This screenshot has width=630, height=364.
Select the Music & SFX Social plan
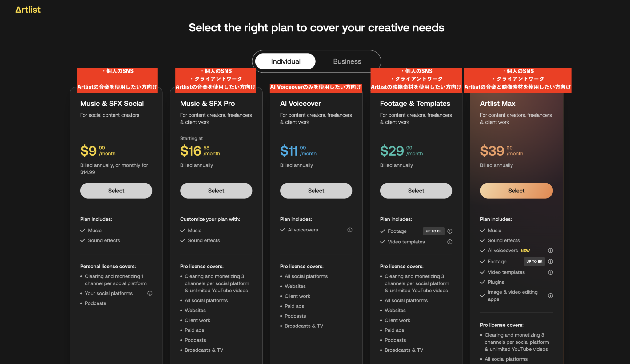[116, 191]
